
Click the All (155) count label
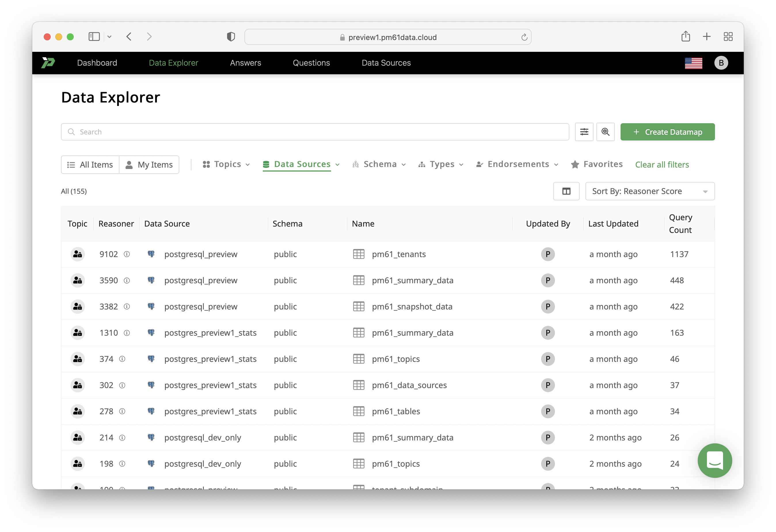click(74, 191)
